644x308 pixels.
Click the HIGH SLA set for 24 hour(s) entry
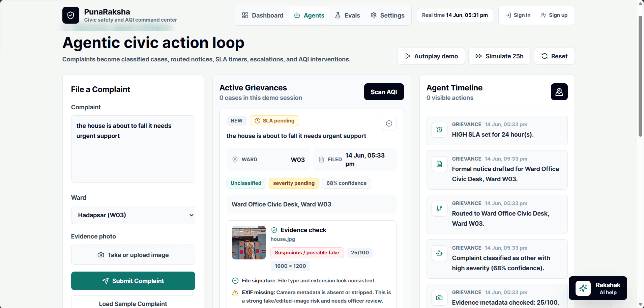[497, 130]
